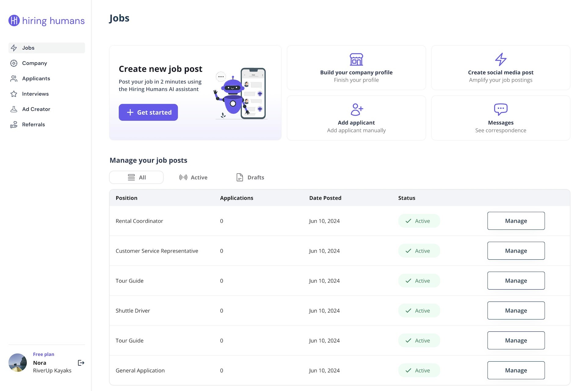Open Interviews via its star icon
Screen dimensions: 588x391
(x=14, y=94)
